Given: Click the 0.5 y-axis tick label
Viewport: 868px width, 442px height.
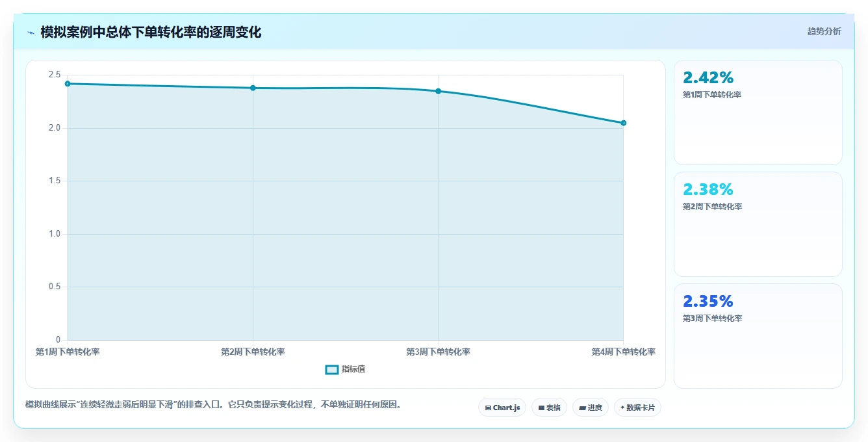Looking at the screenshot, I should [55, 287].
